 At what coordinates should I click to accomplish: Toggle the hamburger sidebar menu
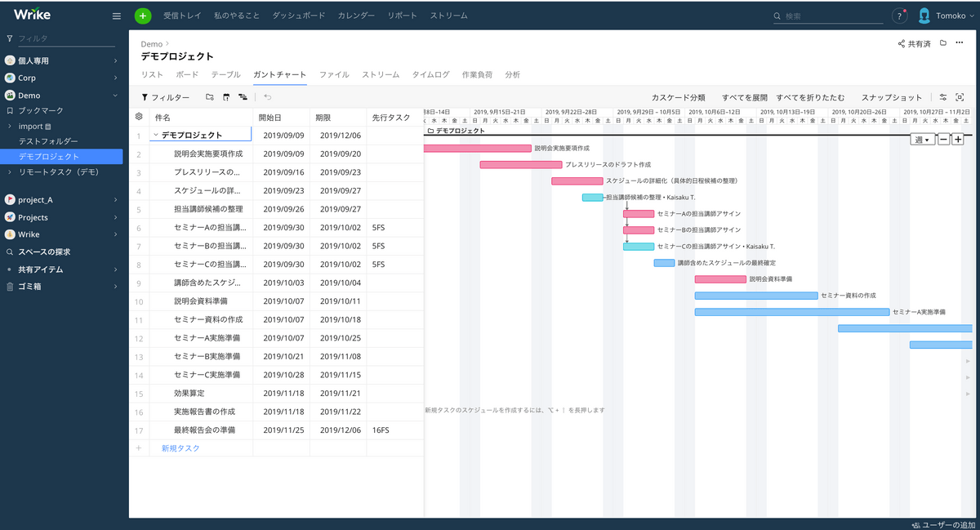coord(117,16)
